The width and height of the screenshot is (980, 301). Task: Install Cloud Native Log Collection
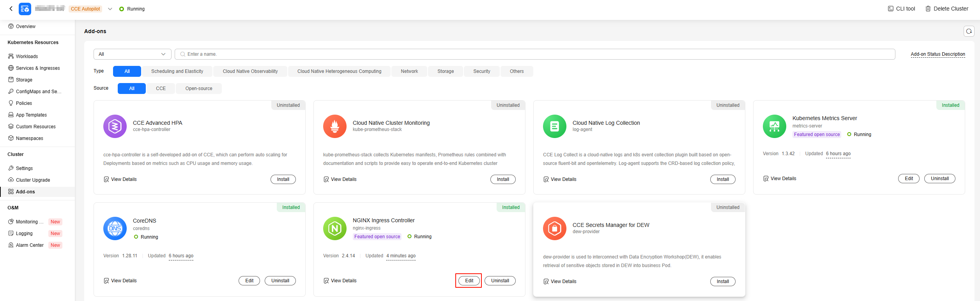pyautogui.click(x=723, y=179)
